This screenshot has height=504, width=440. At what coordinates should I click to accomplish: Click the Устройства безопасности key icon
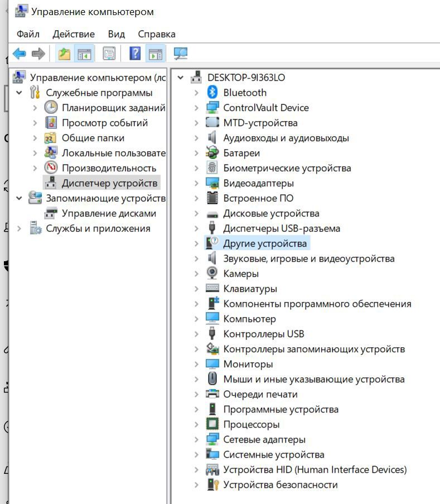click(x=212, y=484)
